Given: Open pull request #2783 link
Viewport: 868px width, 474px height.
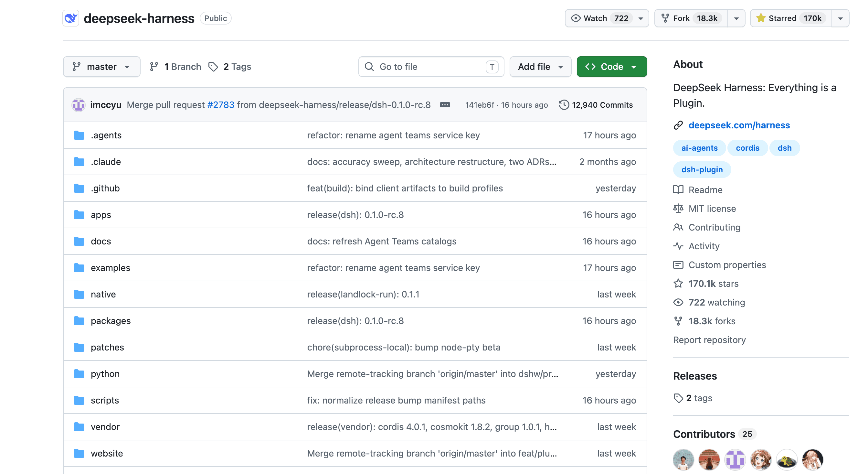Looking at the screenshot, I should [221, 105].
